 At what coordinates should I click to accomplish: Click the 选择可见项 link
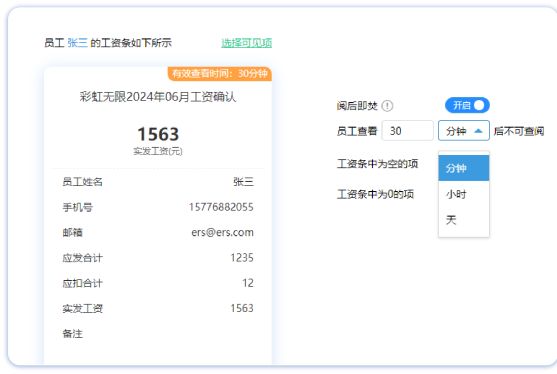(247, 43)
